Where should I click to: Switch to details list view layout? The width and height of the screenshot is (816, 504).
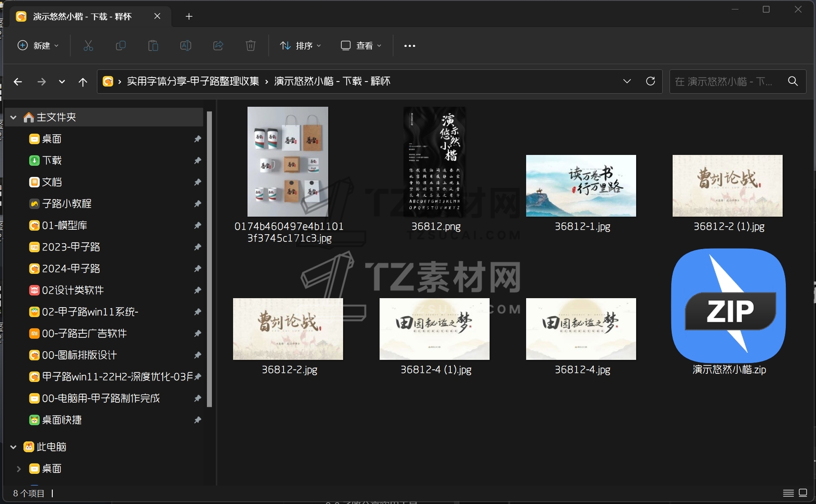point(788,493)
